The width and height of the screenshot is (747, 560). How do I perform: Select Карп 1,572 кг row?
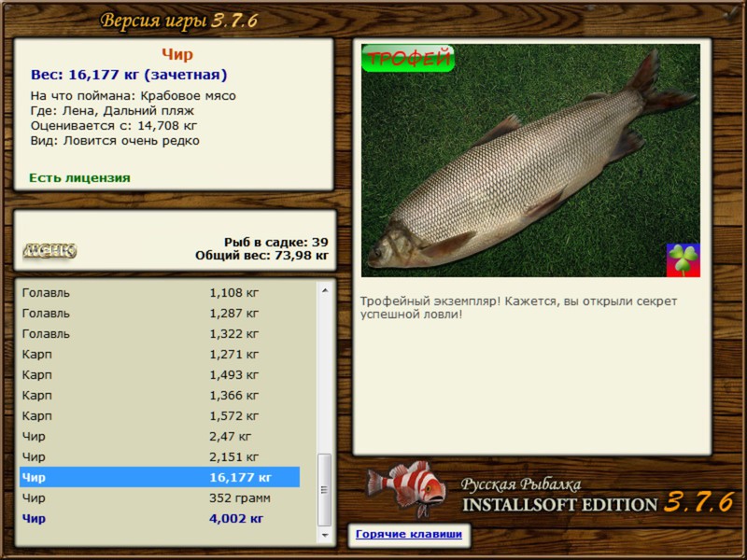click(160, 415)
